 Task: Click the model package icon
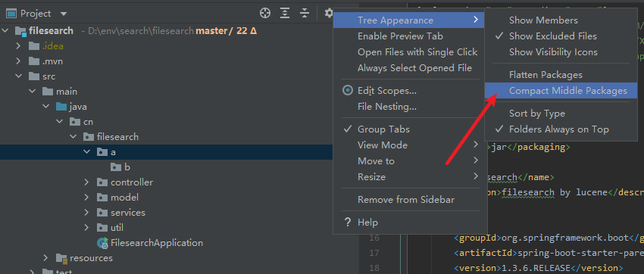tap(102, 198)
